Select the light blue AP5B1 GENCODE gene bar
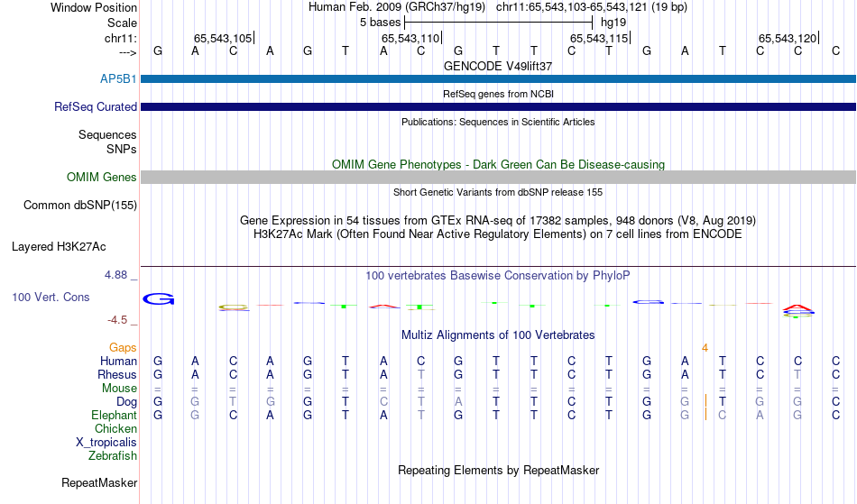 coord(498,78)
